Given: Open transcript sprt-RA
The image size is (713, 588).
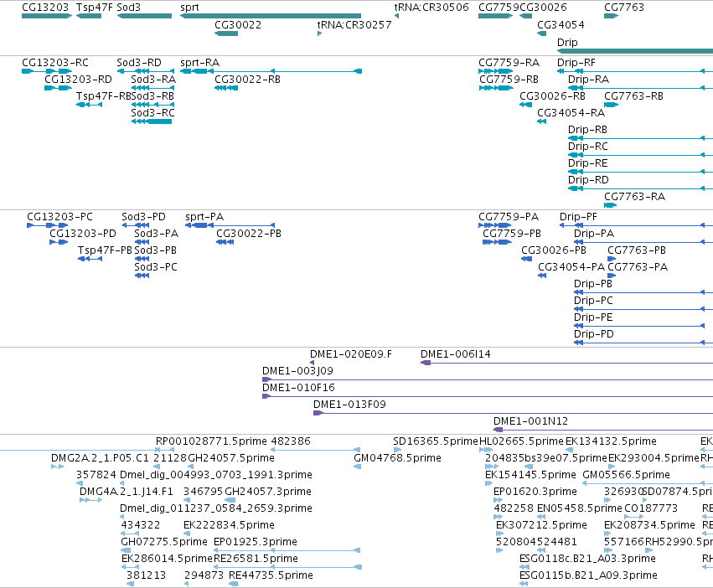Looking at the screenshot, I should pos(200,63).
